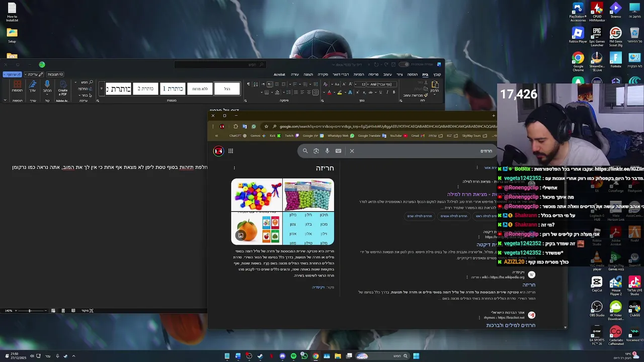Open the Chrome extensions puzzle icon

tap(235, 126)
